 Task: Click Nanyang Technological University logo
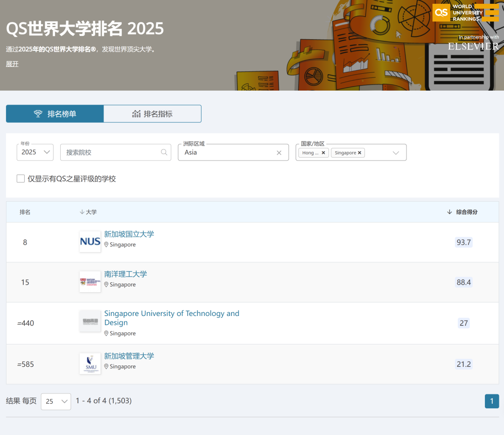click(x=90, y=282)
